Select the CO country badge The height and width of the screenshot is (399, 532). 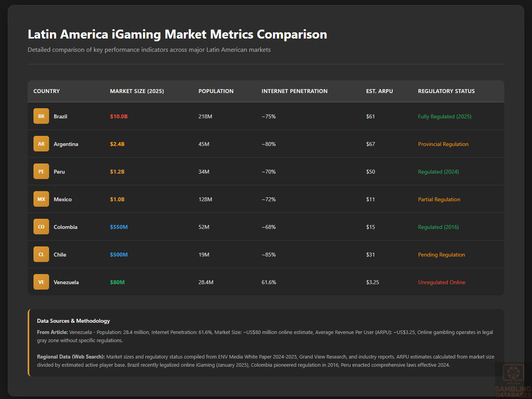[x=41, y=227]
